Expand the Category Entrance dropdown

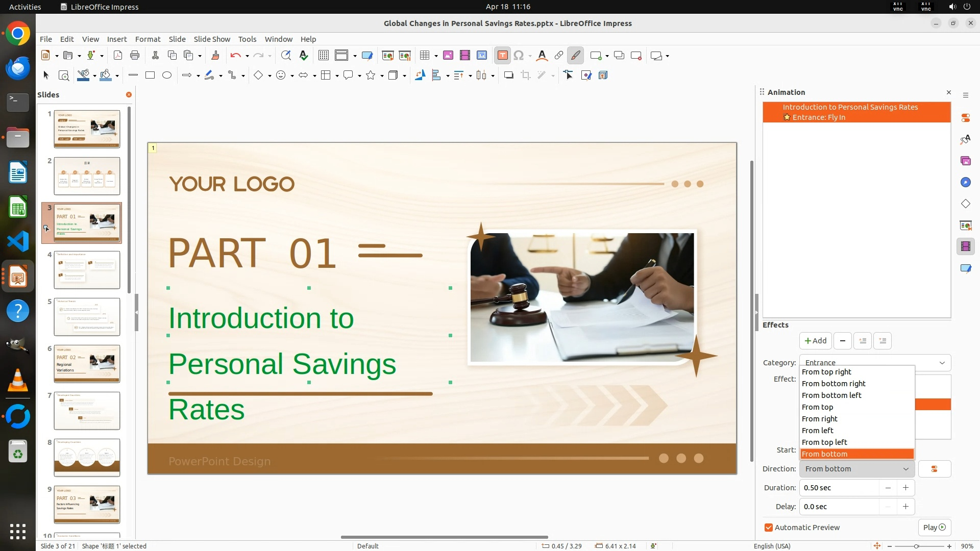[942, 363]
